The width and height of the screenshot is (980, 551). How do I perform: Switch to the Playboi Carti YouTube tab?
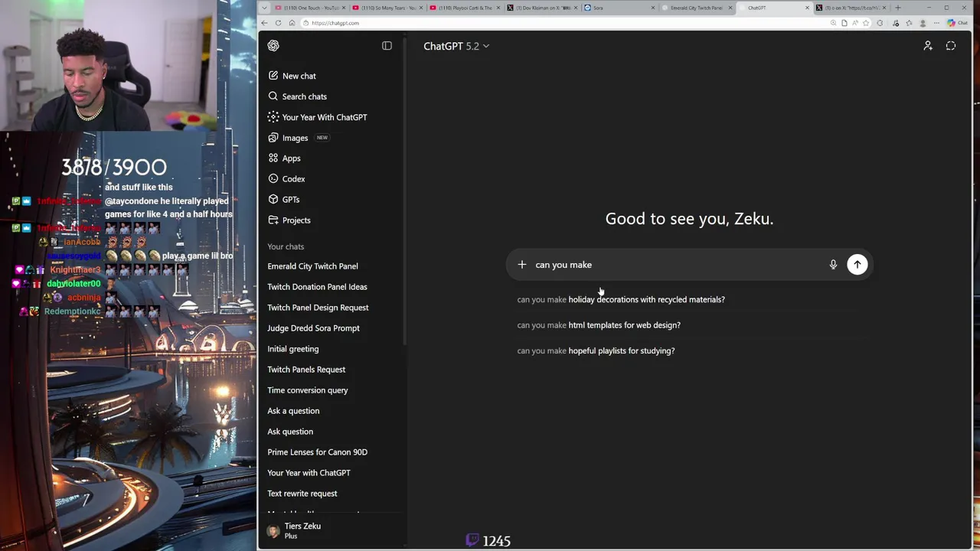pos(465,8)
